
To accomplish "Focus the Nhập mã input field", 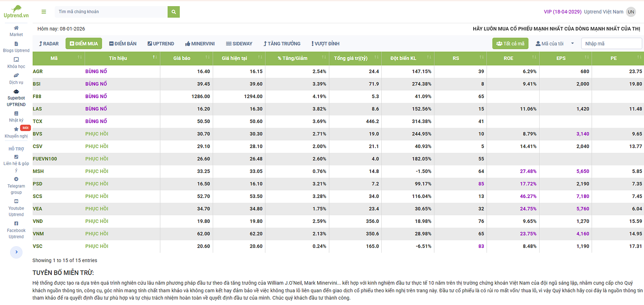I will 611,43.
